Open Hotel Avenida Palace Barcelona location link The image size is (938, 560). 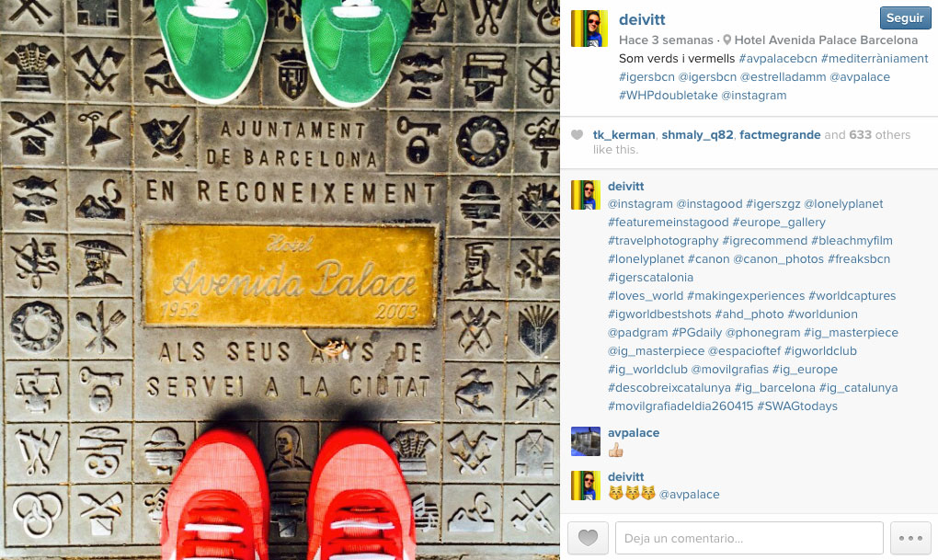tap(826, 40)
